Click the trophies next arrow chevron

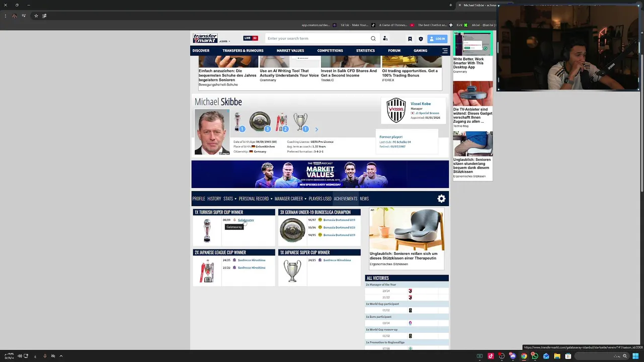tap(316, 129)
